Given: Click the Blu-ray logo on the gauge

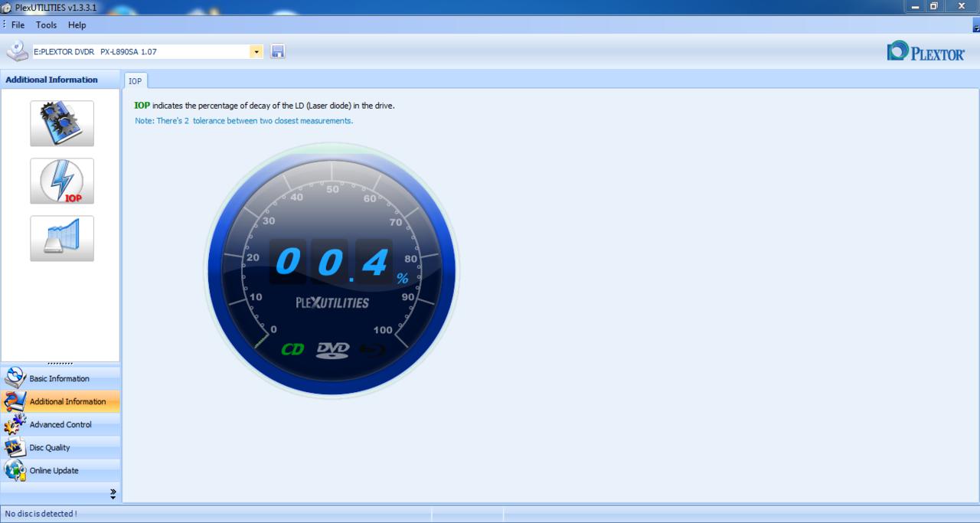Looking at the screenshot, I should [x=373, y=350].
